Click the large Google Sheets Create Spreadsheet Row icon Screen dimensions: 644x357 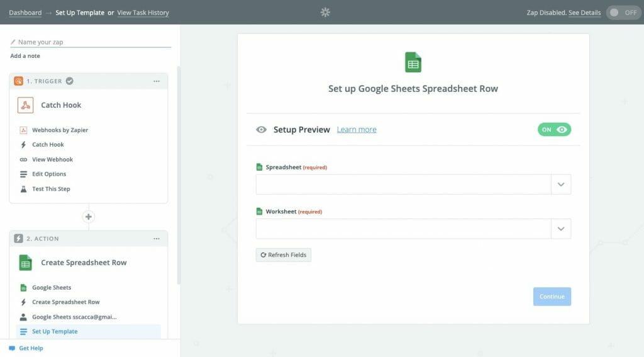[25, 263]
